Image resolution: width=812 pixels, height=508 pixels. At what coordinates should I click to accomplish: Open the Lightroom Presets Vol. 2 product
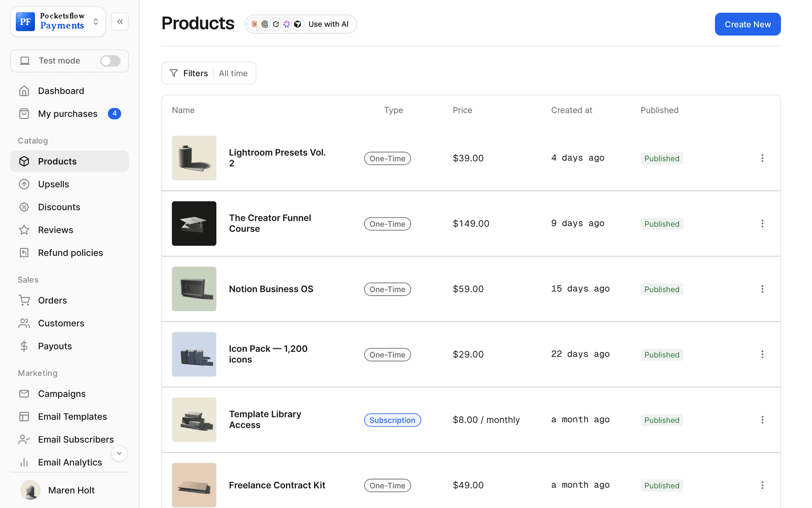pyautogui.click(x=277, y=158)
